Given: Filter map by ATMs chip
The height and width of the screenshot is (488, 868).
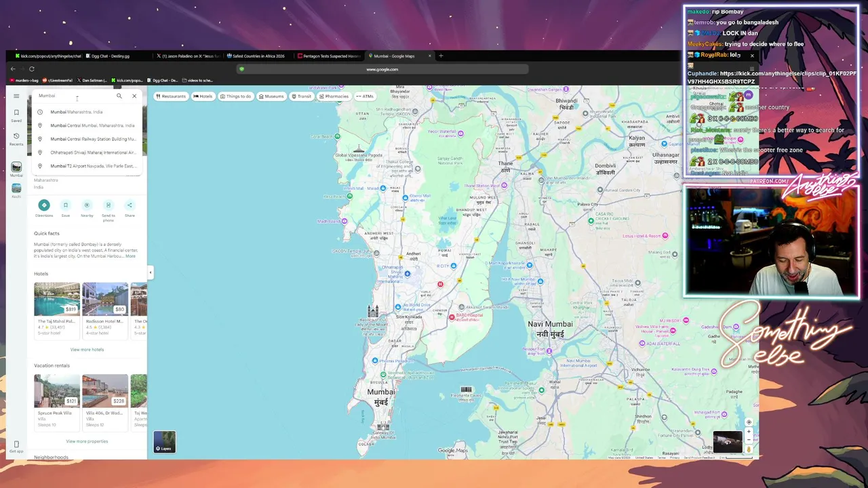Looking at the screenshot, I should [x=365, y=96].
